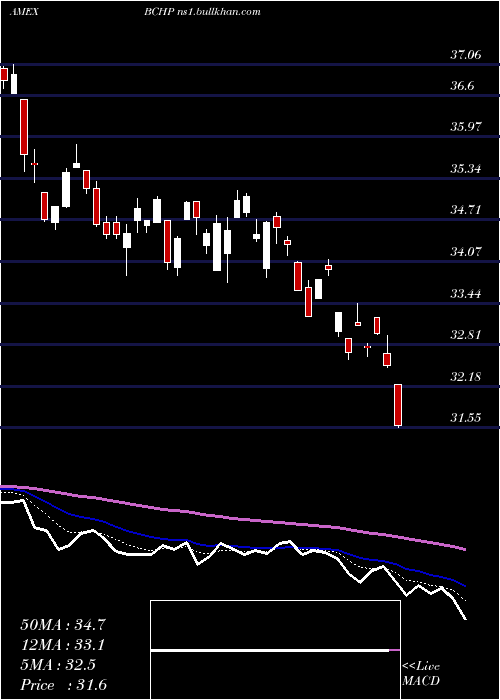Click the pink 50MA line
This screenshot has height=700, width=500.
pos(232,518)
